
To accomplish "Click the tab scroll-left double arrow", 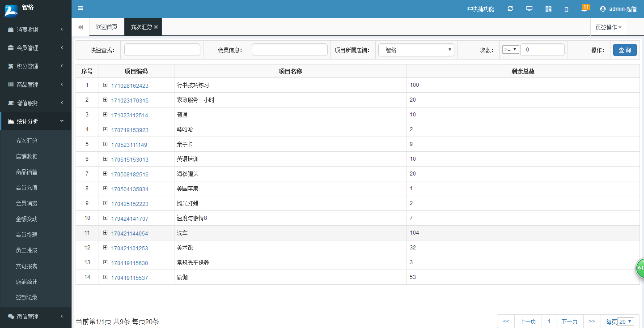I will click(80, 27).
